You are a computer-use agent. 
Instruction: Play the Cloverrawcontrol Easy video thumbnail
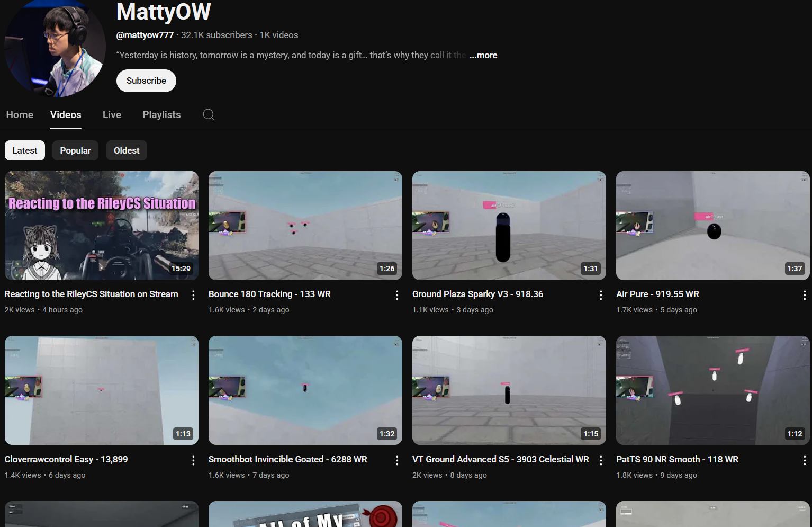pyautogui.click(x=102, y=390)
